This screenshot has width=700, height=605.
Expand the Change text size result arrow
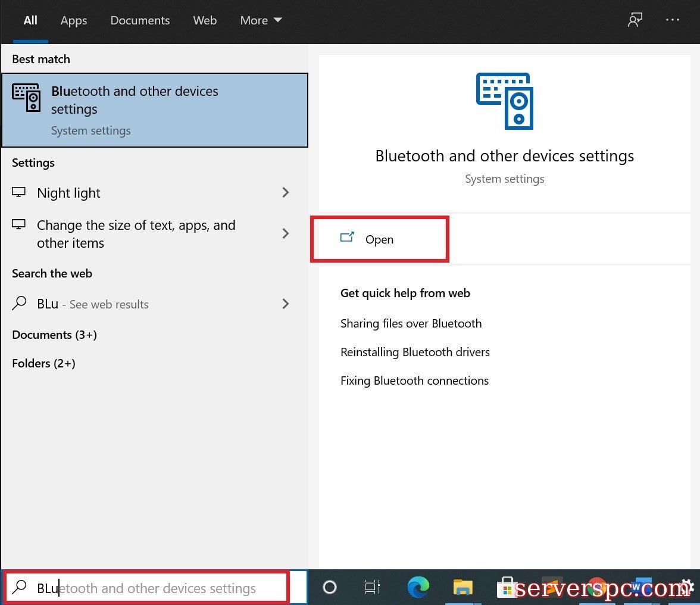click(x=286, y=233)
